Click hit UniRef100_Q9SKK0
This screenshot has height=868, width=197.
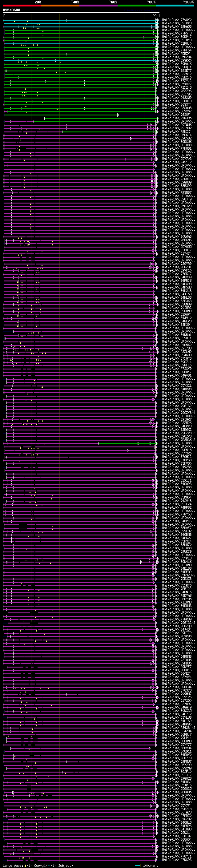tap(177, 61)
